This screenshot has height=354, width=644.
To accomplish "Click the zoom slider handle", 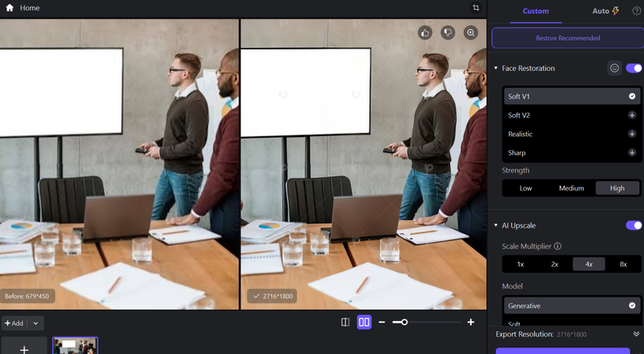I will point(404,323).
